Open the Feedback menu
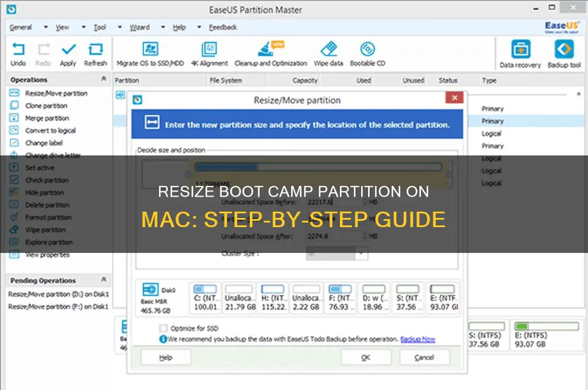588x390 pixels. pyautogui.click(x=223, y=27)
